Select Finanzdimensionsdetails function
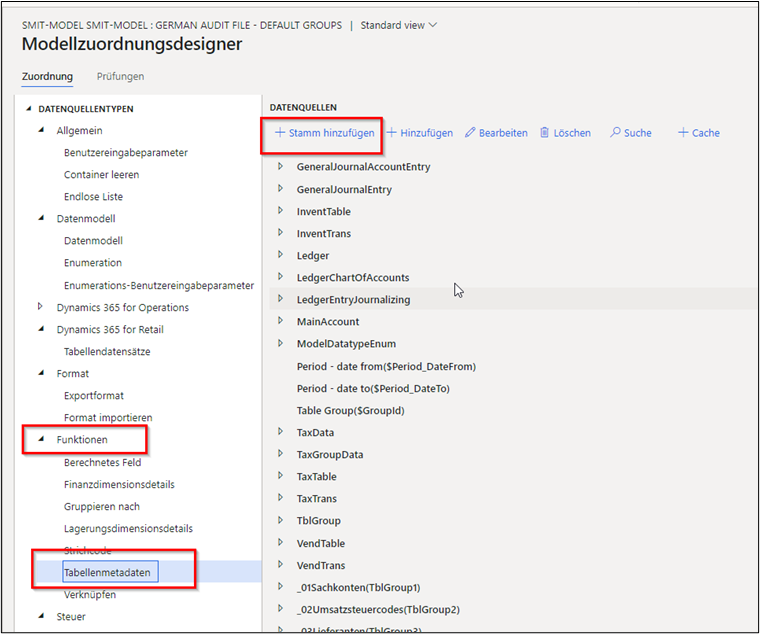Image resolution: width=760 pixels, height=634 pixels. 119,484
